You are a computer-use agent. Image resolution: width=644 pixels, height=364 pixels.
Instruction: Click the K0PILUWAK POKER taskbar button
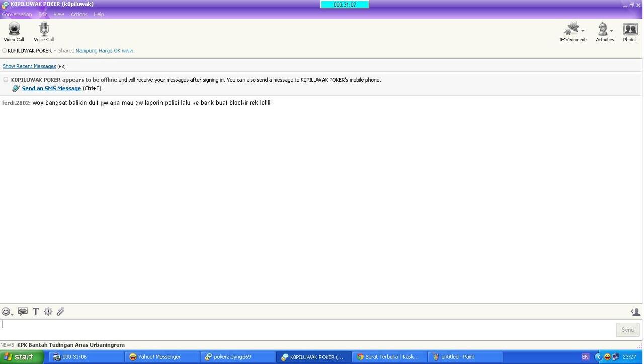coord(313,357)
